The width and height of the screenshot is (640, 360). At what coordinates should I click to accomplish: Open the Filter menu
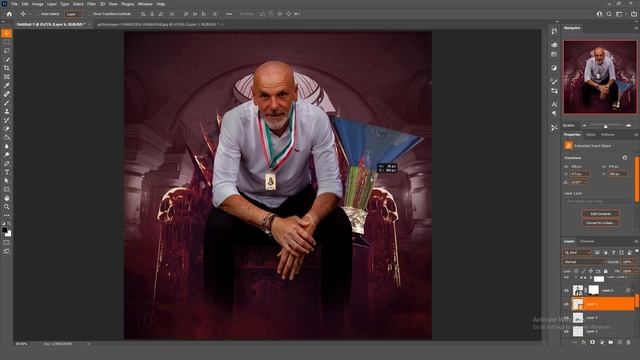click(91, 4)
